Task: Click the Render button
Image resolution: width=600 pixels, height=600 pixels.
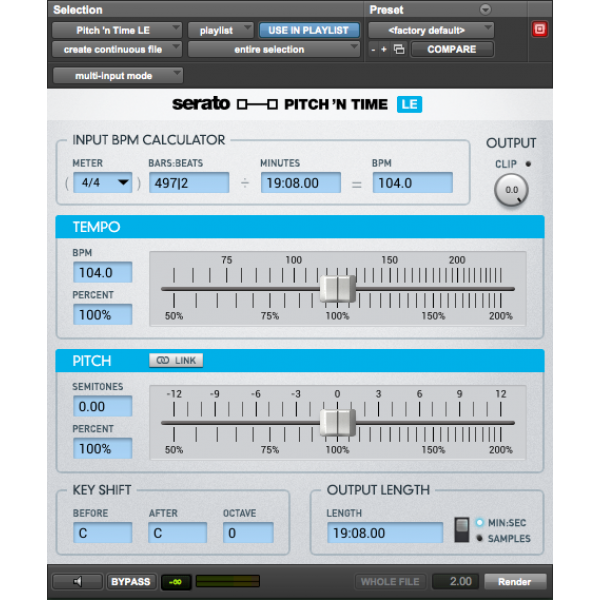Action: coord(515,582)
